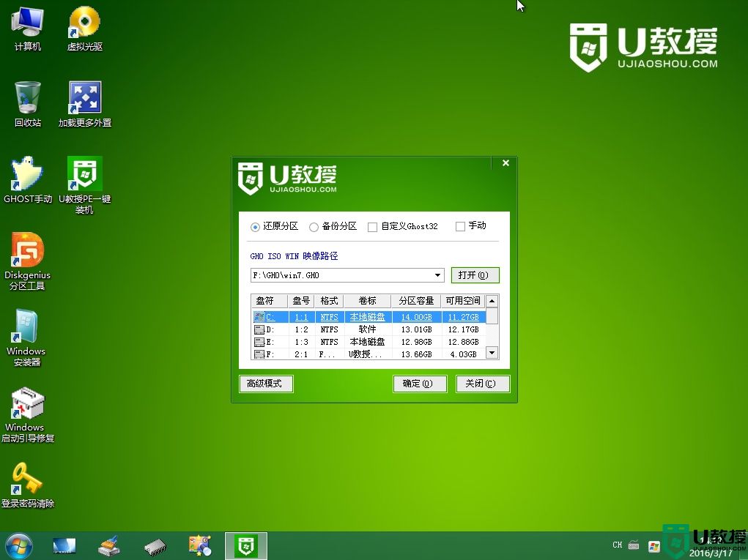
Task: Open the GHO image path dropdown
Action: pos(438,275)
